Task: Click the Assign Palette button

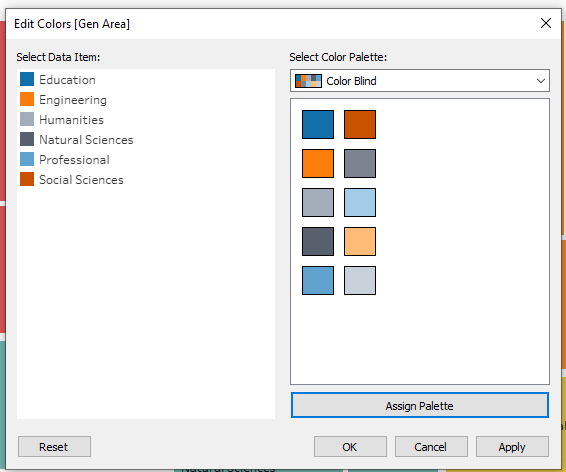Action: [x=420, y=405]
